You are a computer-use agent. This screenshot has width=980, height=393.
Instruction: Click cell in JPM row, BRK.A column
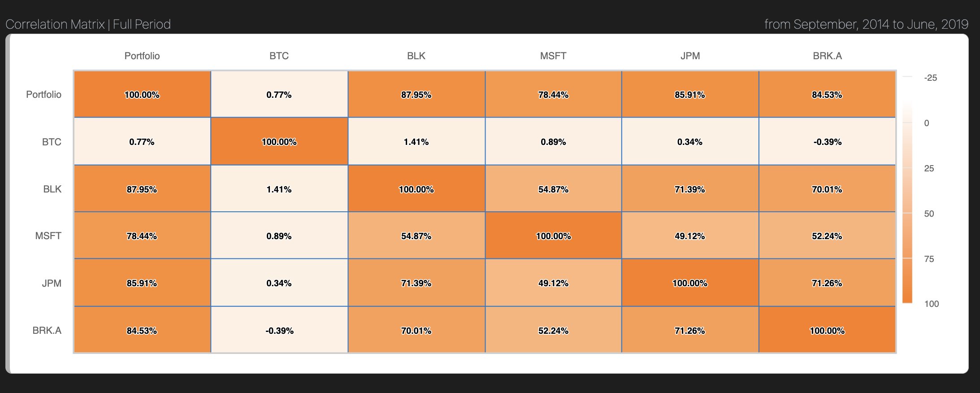pyautogui.click(x=827, y=283)
